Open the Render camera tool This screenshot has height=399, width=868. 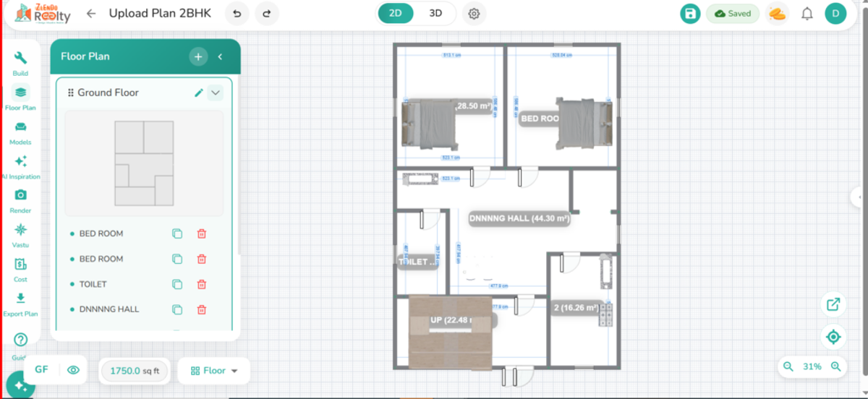pyautogui.click(x=20, y=200)
